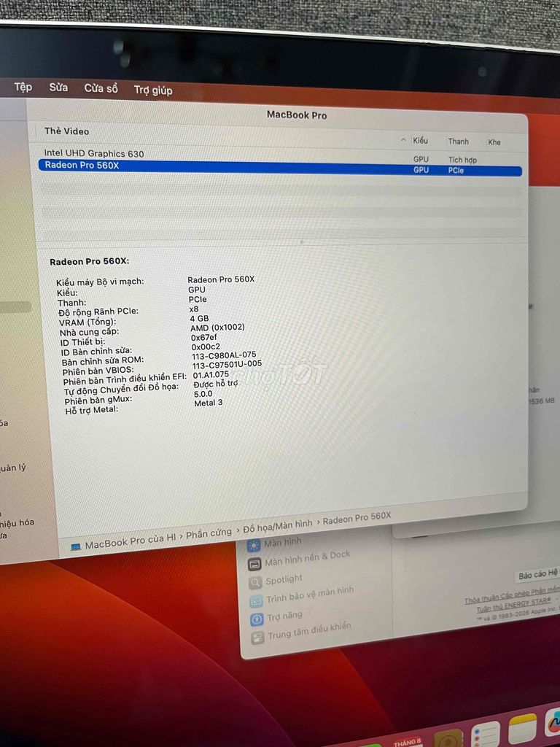
Task: Click the Màn hình nền & Dock icon
Action: pyautogui.click(x=254, y=565)
